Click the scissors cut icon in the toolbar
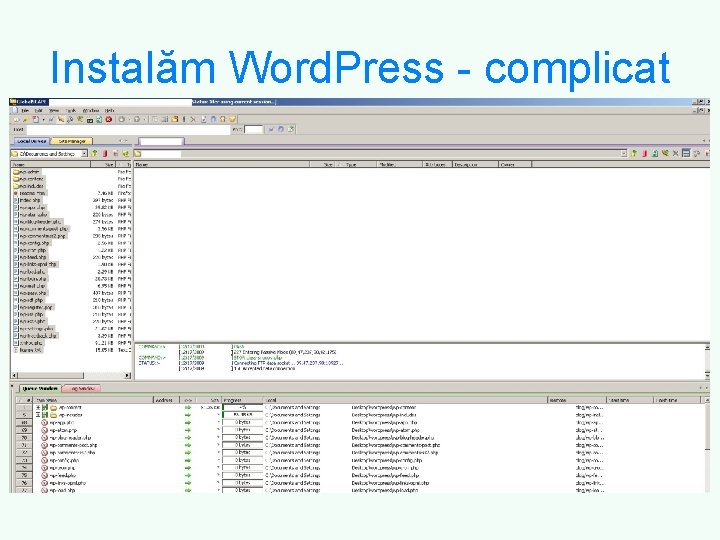The width and height of the screenshot is (720, 540). 193,119
